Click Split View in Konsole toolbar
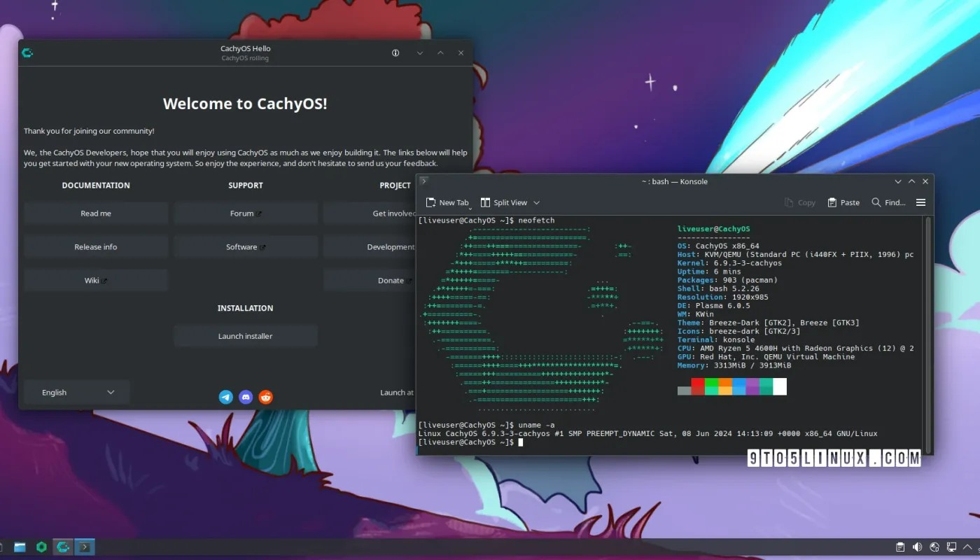980x560 pixels. pyautogui.click(x=504, y=202)
